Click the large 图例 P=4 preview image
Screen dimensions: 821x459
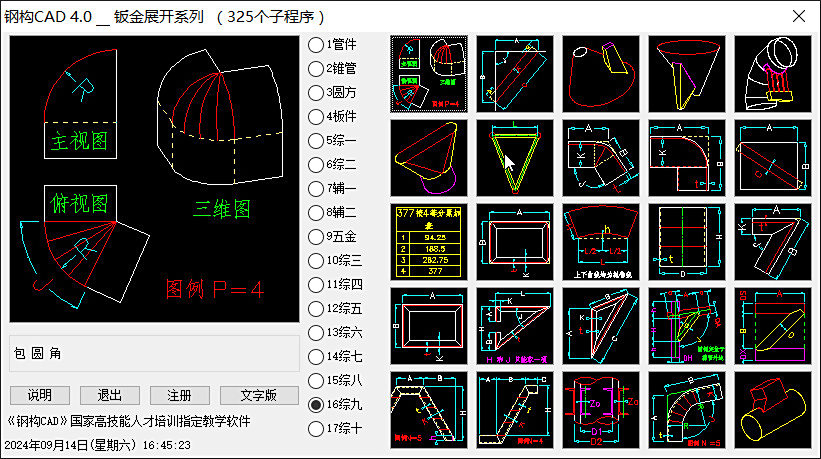point(155,180)
